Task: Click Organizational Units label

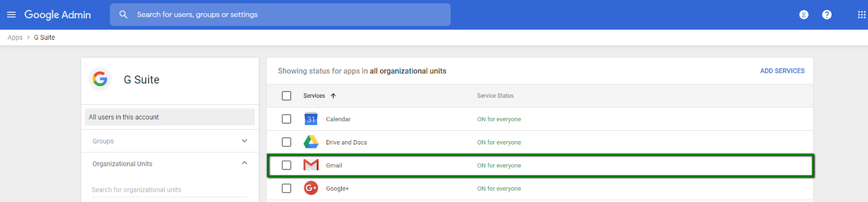Action: coord(122,163)
